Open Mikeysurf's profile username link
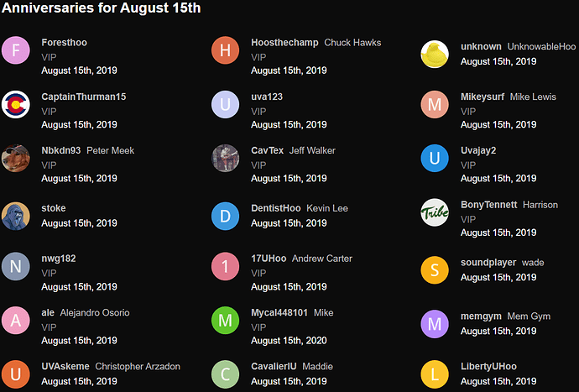 click(482, 97)
